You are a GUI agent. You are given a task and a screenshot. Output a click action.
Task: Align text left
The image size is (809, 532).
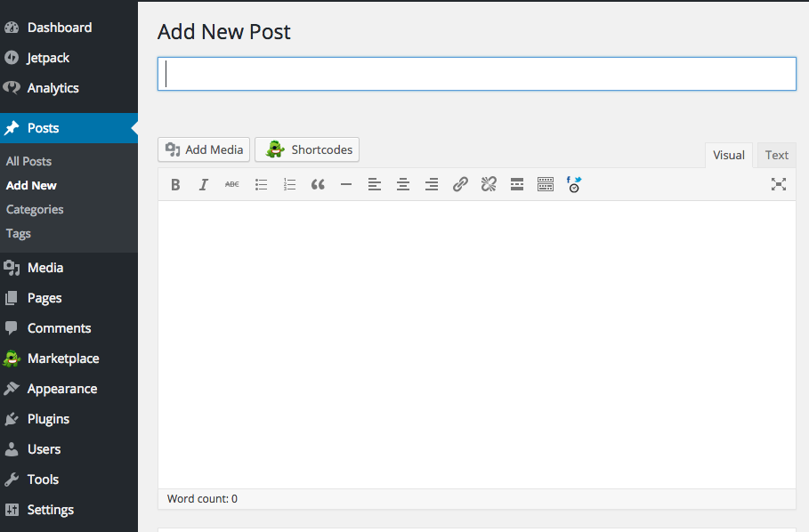(375, 184)
